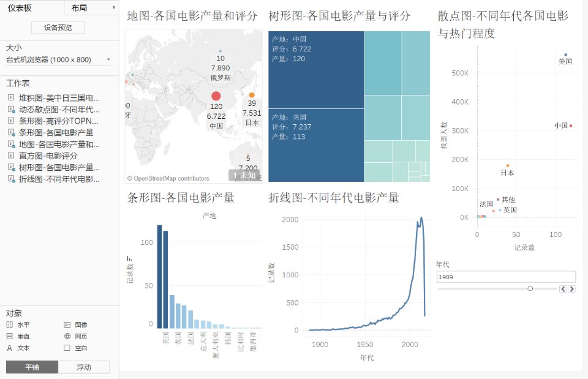Image resolution: width=588 pixels, height=379 pixels.
Task: Select the worksheet 堆积图-美中日三国电...
Action: (59, 98)
